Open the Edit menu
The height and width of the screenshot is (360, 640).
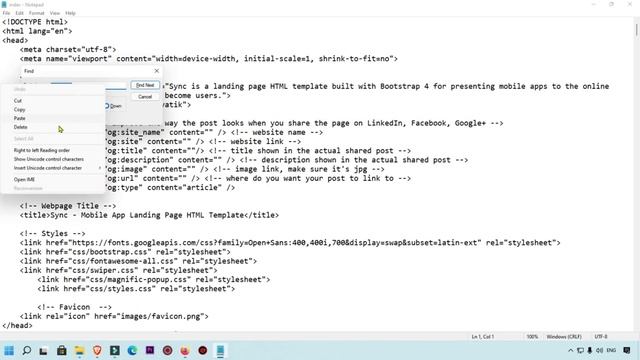[x=20, y=13]
